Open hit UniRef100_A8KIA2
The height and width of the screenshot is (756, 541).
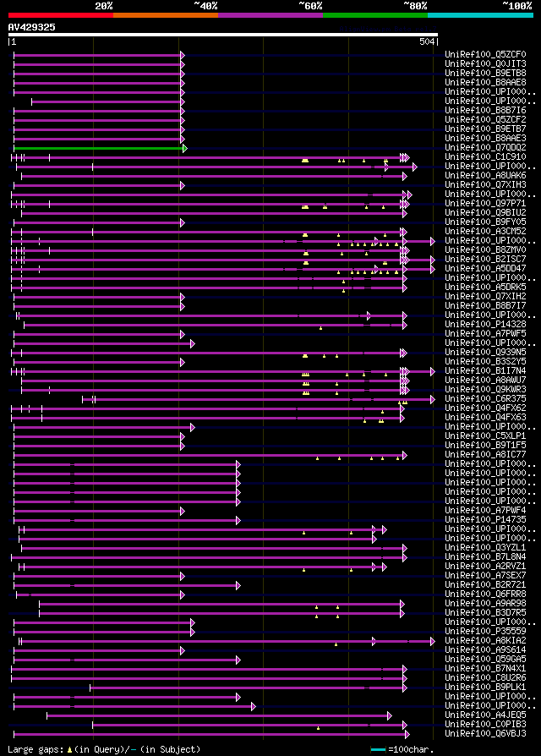(485, 640)
